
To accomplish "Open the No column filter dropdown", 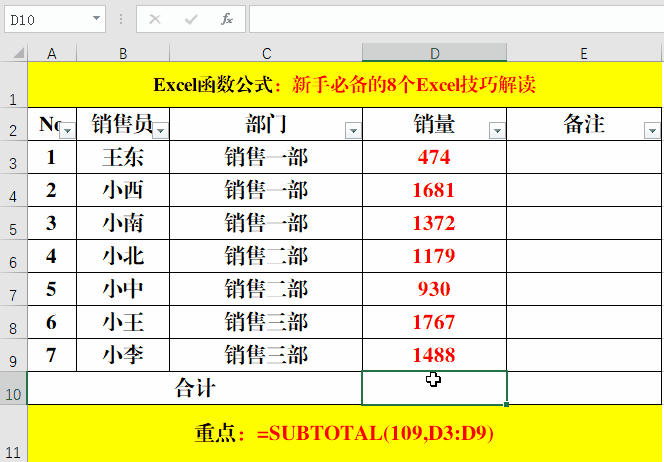I will tap(67, 131).
